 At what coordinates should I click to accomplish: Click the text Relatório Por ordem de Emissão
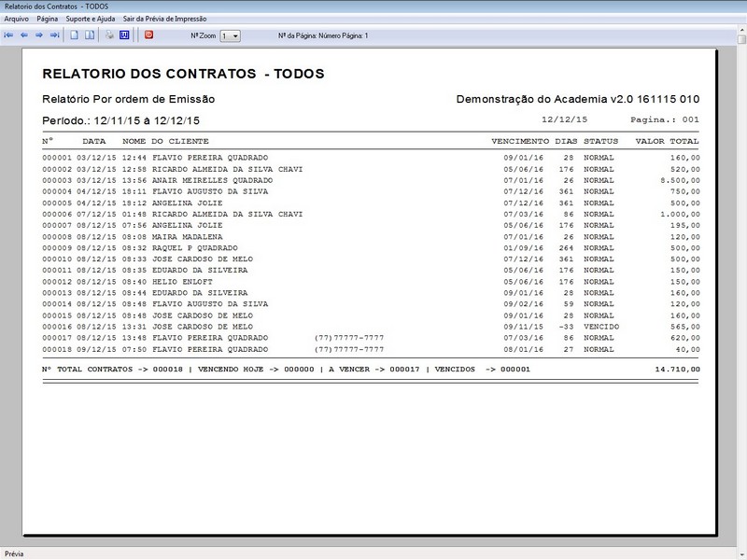click(129, 99)
